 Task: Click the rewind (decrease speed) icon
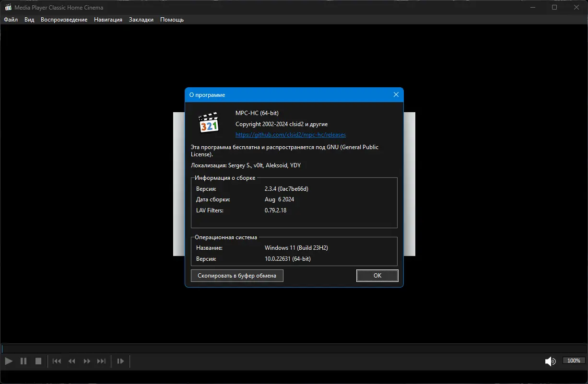point(71,361)
